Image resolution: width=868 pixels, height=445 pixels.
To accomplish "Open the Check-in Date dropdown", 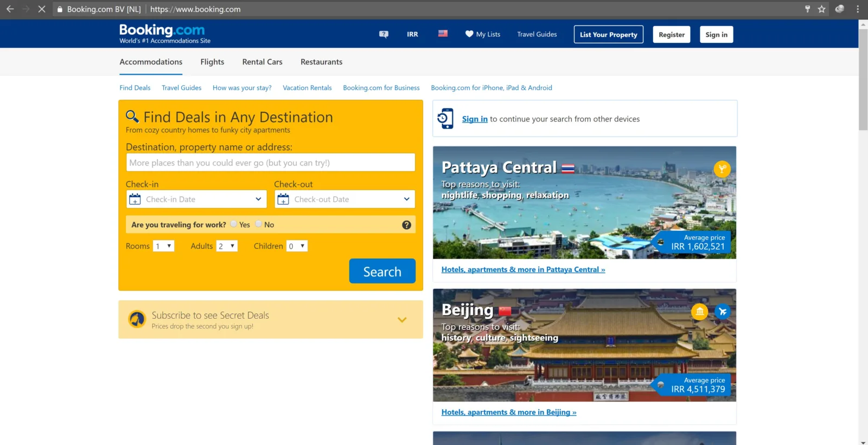I will [196, 199].
